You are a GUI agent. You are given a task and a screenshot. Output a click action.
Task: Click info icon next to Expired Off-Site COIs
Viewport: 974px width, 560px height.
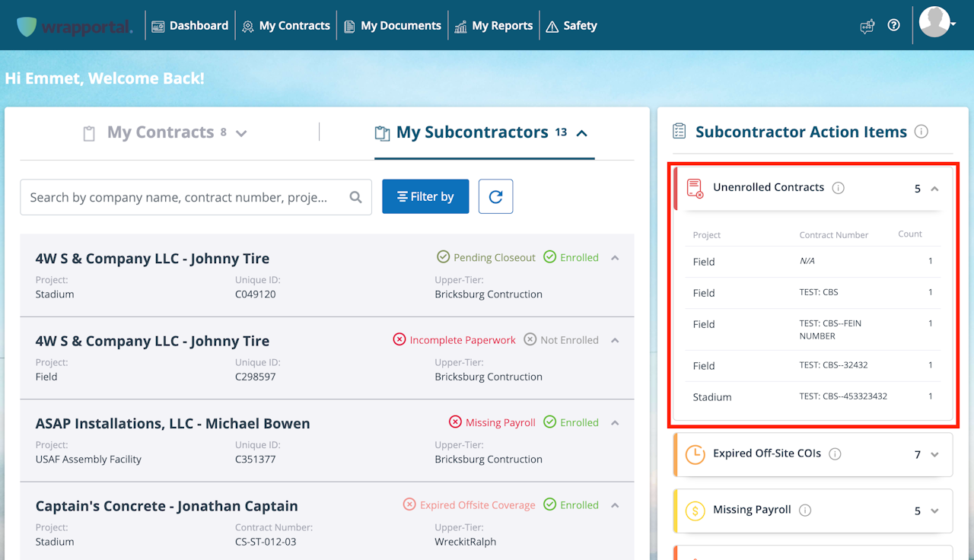[x=835, y=454]
